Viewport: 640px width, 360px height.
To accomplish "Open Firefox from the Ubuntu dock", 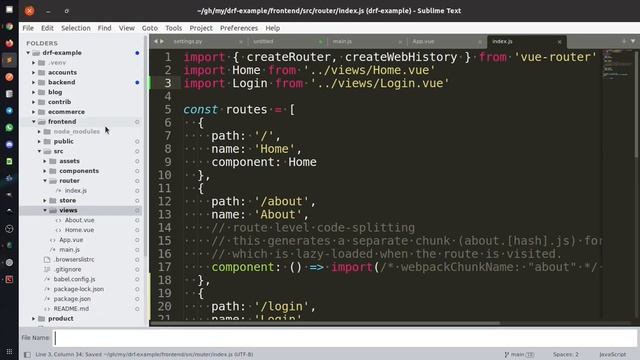I will (x=9, y=43).
